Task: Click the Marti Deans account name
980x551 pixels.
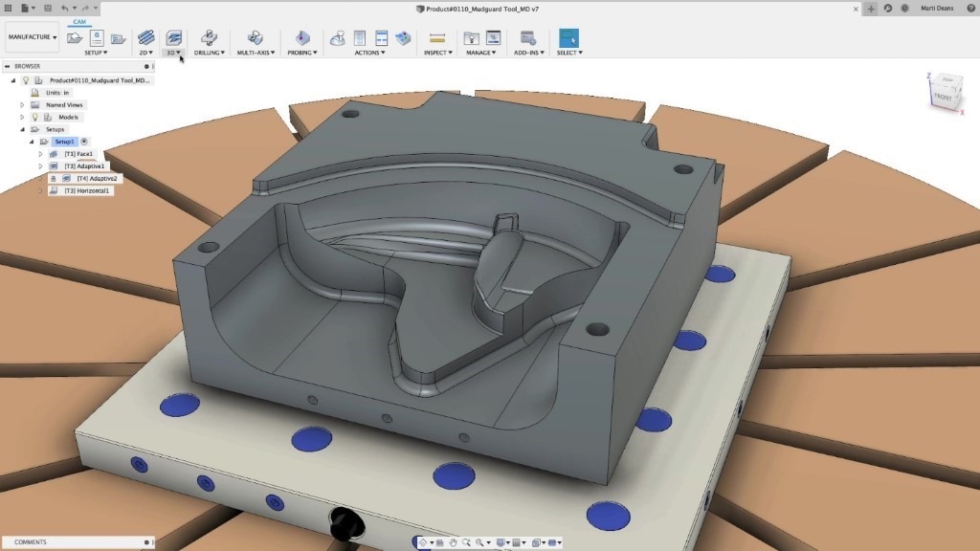Action: pos(937,9)
